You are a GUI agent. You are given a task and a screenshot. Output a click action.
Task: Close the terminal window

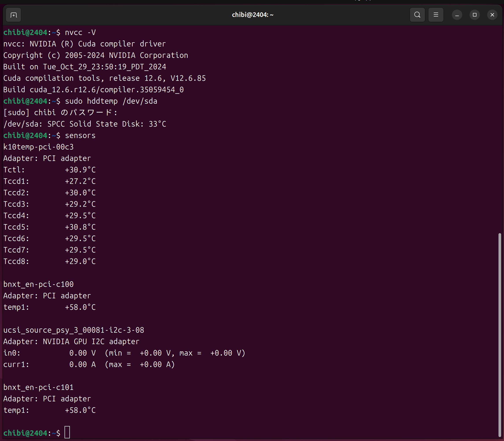tap(492, 15)
